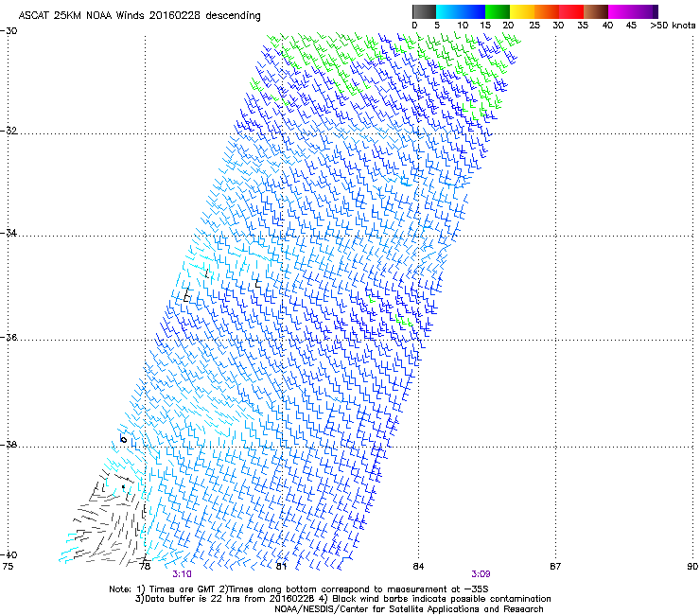Click the purple 3:10 time stamp
Viewport: 700px width, 615px height.
pos(183,574)
